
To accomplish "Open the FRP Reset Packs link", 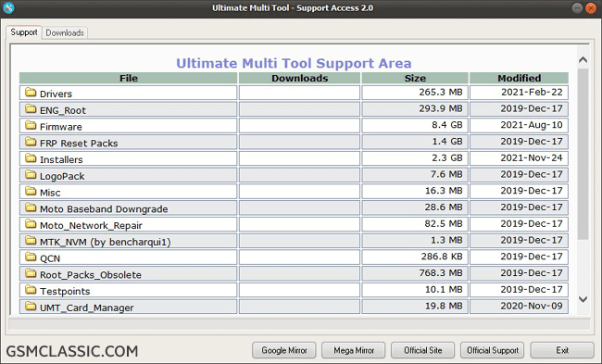I will 79,144.
